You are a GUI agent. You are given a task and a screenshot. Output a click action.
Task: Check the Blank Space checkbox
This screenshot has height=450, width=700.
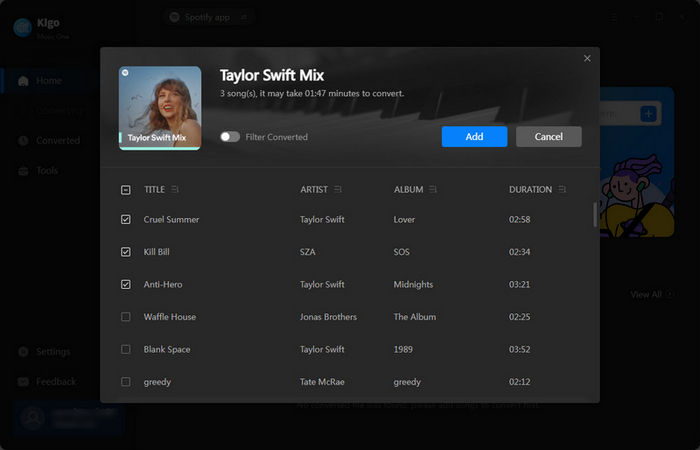pyautogui.click(x=125, y=349)
